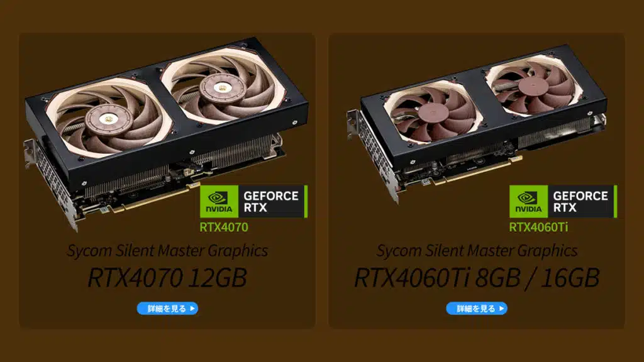Click the RTX4070 details button

[167, 308]
